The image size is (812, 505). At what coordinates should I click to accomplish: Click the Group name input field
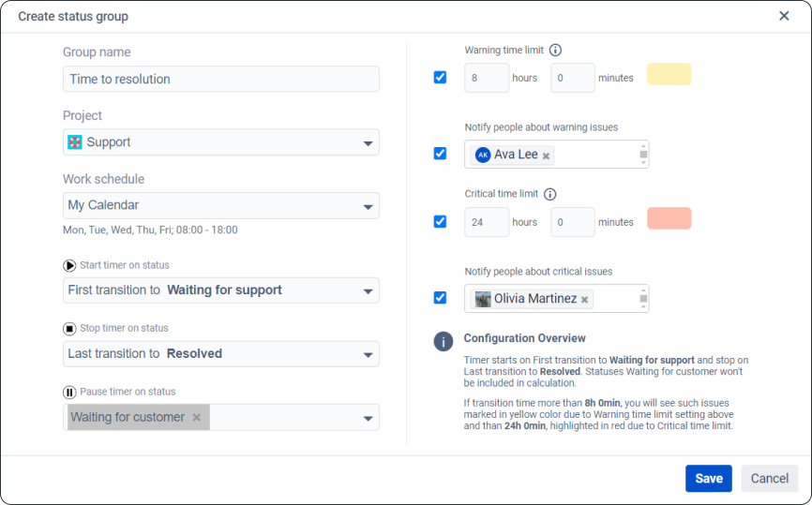click(x=221, y=79)
